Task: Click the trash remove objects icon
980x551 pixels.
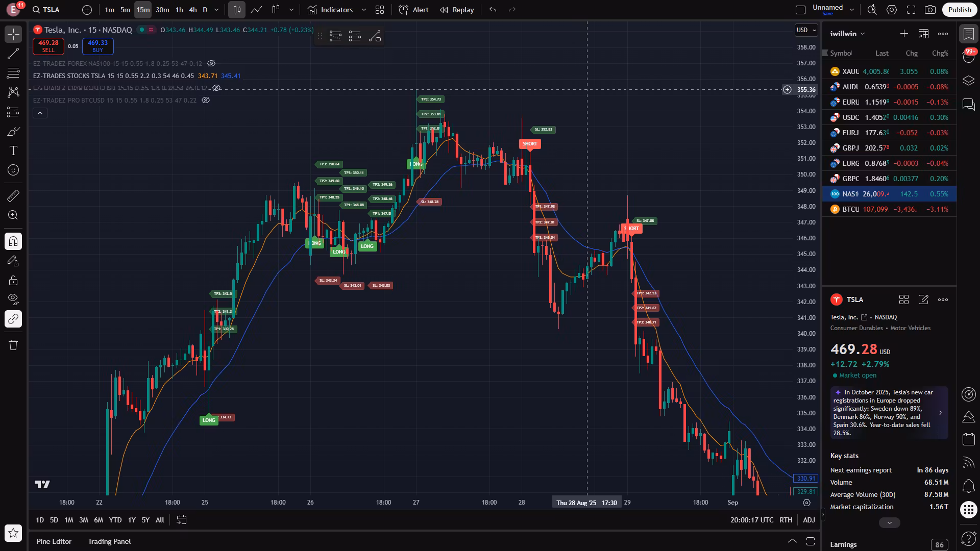Action: [13, 345]
